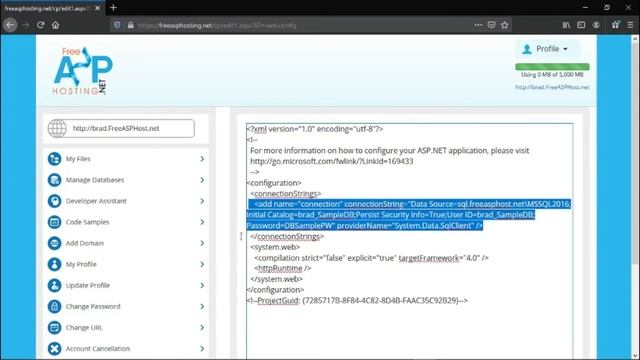Expand the Developer Assistant chevron

(x=202, y=201)
